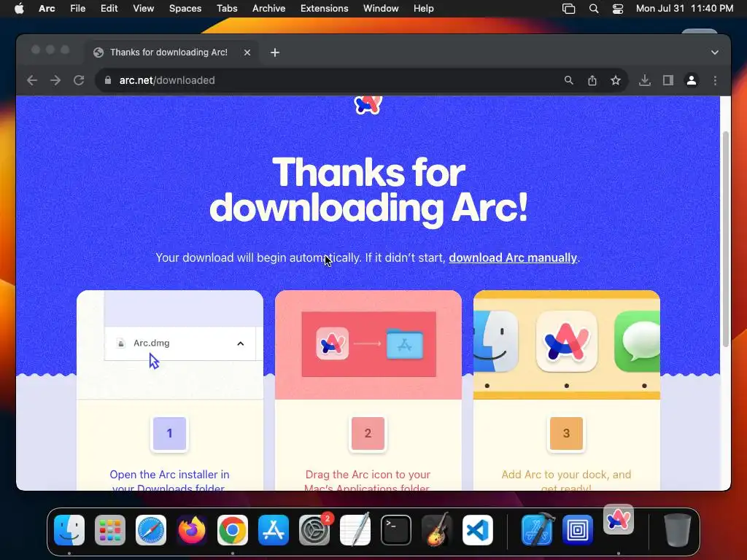Viewport: 747px width, 560px height.
Task: Click the step 3 number badge
Action: pyautogui.click(x=566, y=433)
